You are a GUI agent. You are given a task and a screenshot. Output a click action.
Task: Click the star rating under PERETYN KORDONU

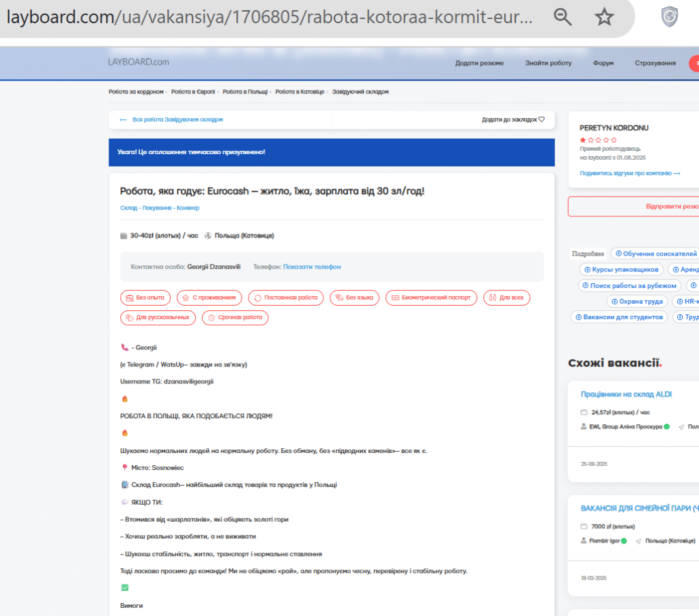tap(598, 140)
